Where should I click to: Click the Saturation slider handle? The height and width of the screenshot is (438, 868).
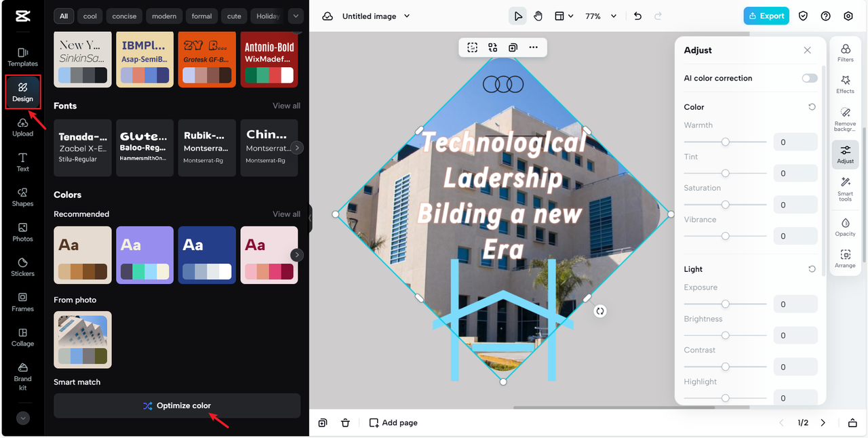[725, 204]
